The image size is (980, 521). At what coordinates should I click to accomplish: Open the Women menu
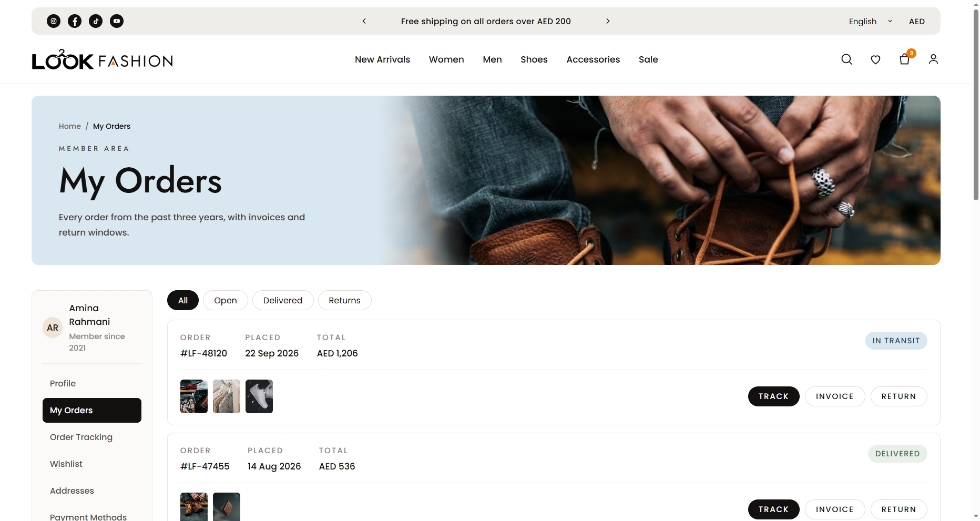(446, 59)
